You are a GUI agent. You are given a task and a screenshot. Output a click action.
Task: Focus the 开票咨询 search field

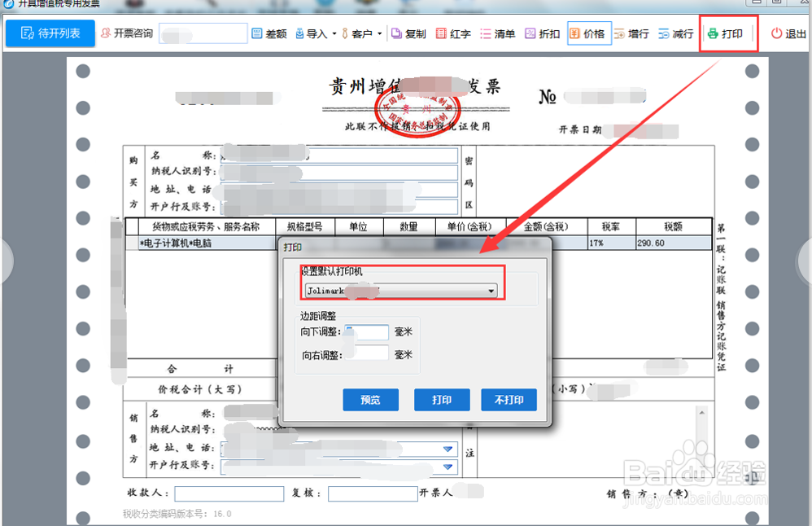[203, 33]
